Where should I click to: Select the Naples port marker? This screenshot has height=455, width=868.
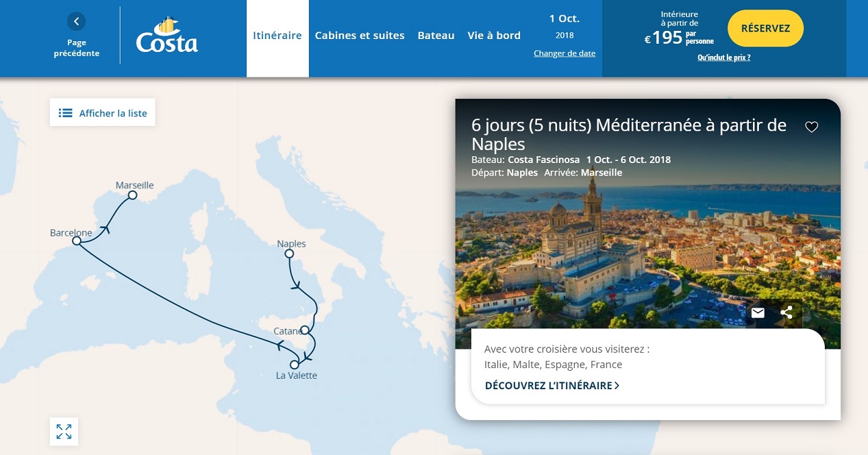coord(289,254)
